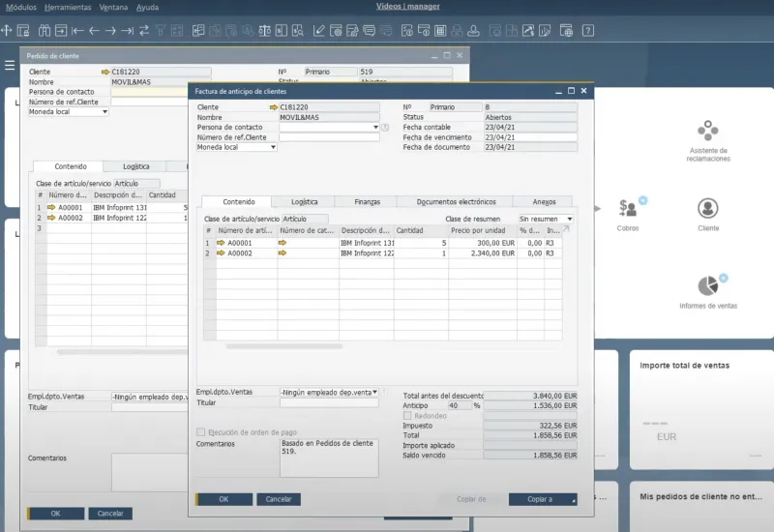The width and height of the screenshot is (774, 532).
Task: Go to Next record arrow icon
Action: coord(110,31)
